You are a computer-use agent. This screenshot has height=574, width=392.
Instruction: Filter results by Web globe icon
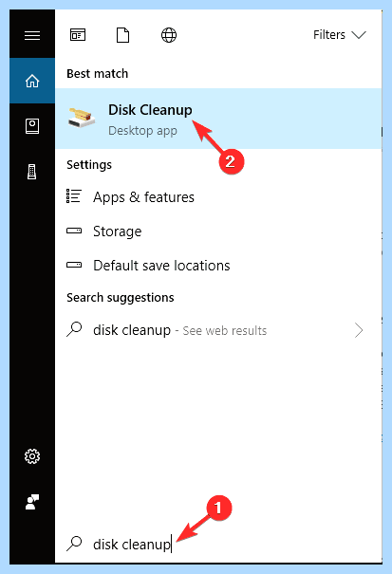(169, 35)
